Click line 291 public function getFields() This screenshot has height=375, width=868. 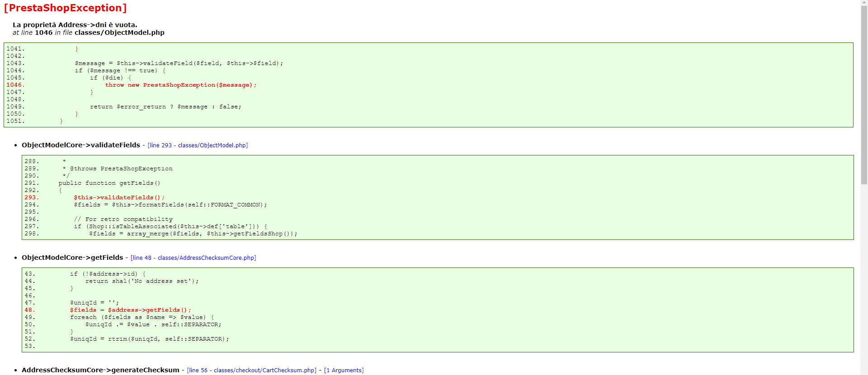click(x=109, y=183)
